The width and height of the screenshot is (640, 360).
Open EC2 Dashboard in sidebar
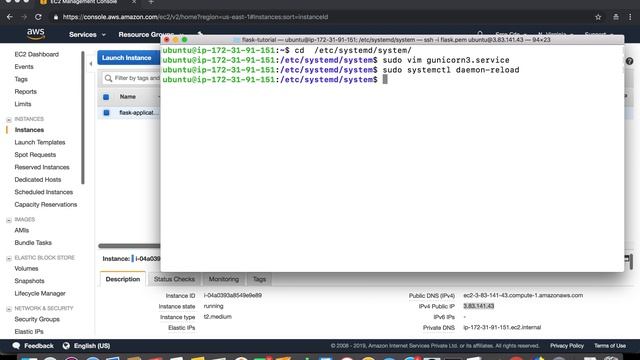click(37, 54)
